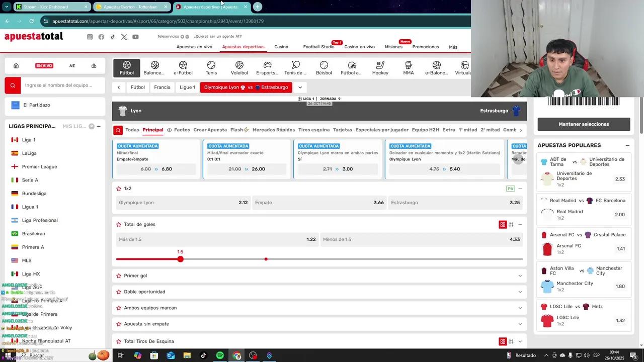Image resolution: width=644 pixels, height=362 pixels.
Task: Open Premier League in the sidebar
Action: pos(39,166)
